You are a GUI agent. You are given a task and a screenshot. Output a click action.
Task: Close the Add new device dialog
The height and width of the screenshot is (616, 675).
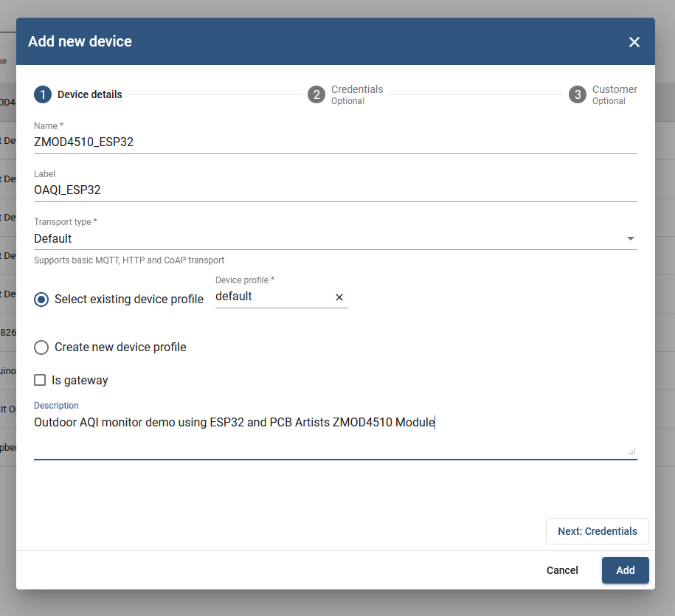pyautogui.click(x=634, y=42)
